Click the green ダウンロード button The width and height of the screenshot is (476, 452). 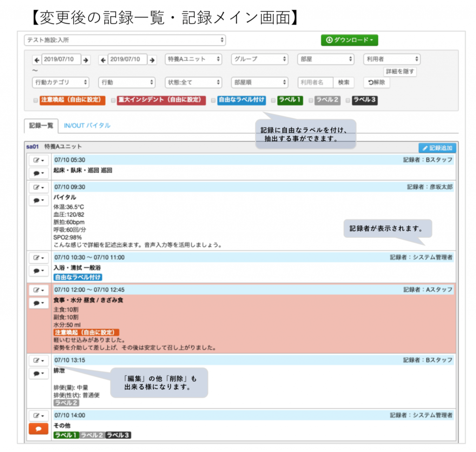click(x=350, y=40)
